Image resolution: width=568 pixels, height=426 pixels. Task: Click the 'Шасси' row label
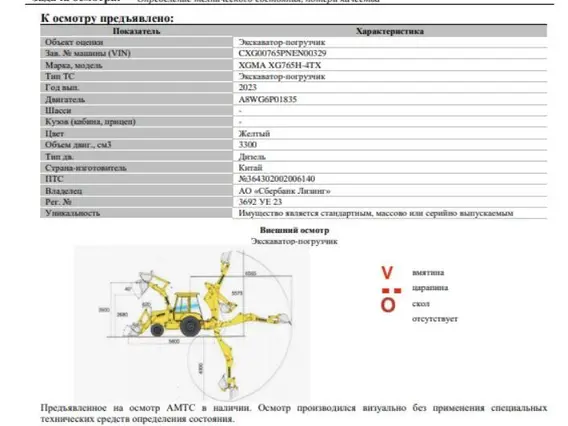coord(58,110)
